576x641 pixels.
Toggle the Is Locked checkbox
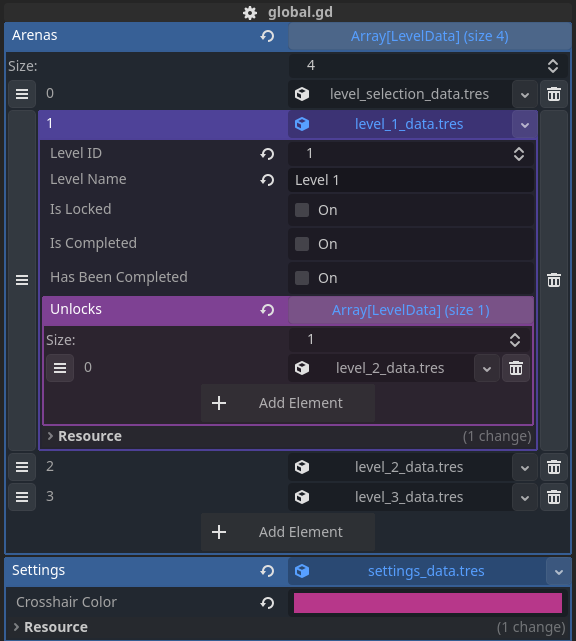pyautogui.click(x=302, y=210)
